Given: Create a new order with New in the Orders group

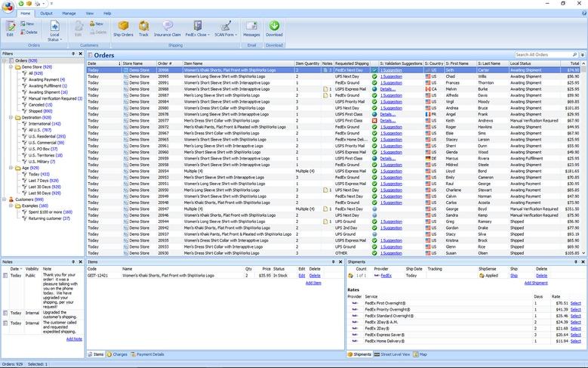Looking at the screenshot, I should pos(27,23).
